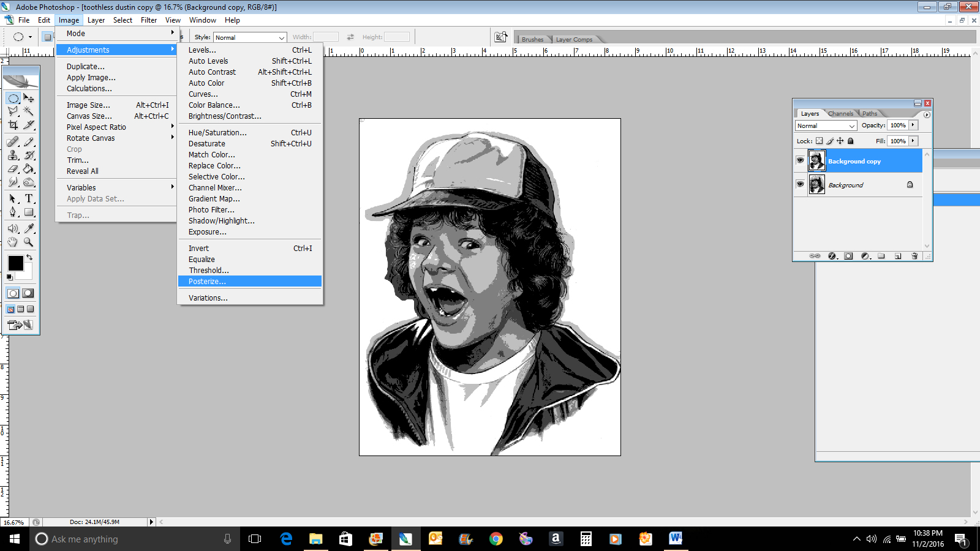The image size is (980, 551).
Task: Open the Brushes palette tab
Action: 532,40
